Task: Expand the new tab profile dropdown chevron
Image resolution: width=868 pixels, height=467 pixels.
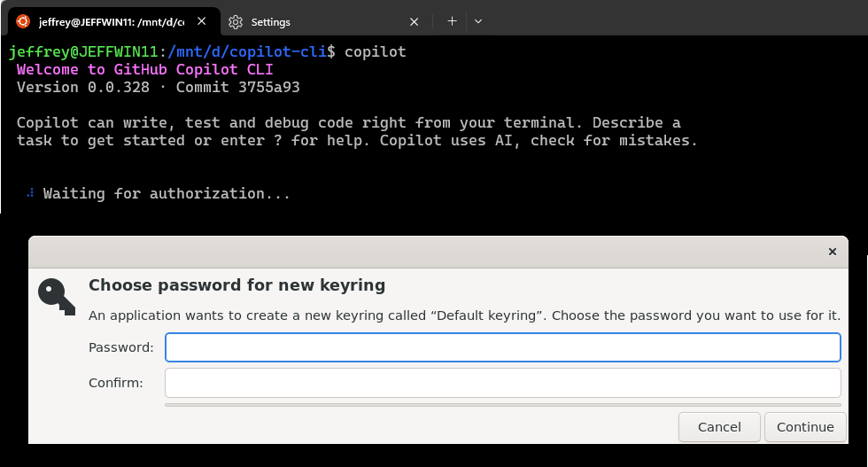Action: [x=478, y=21]
